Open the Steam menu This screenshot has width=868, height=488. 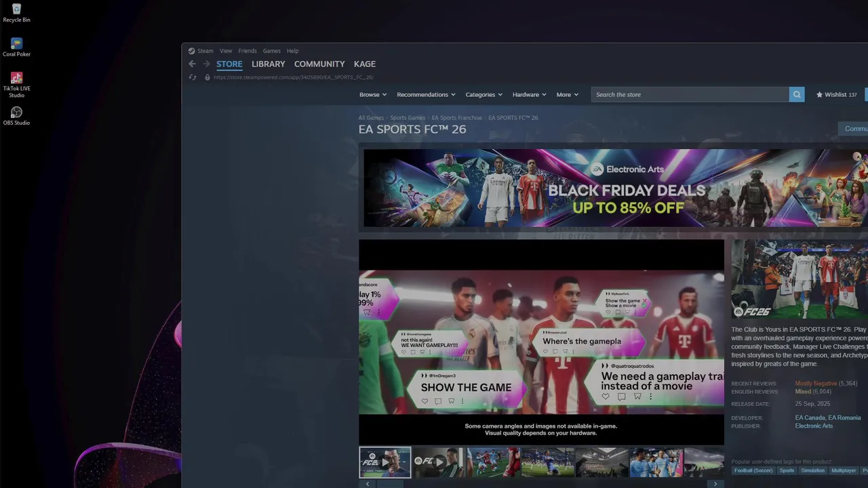point(205,51)
